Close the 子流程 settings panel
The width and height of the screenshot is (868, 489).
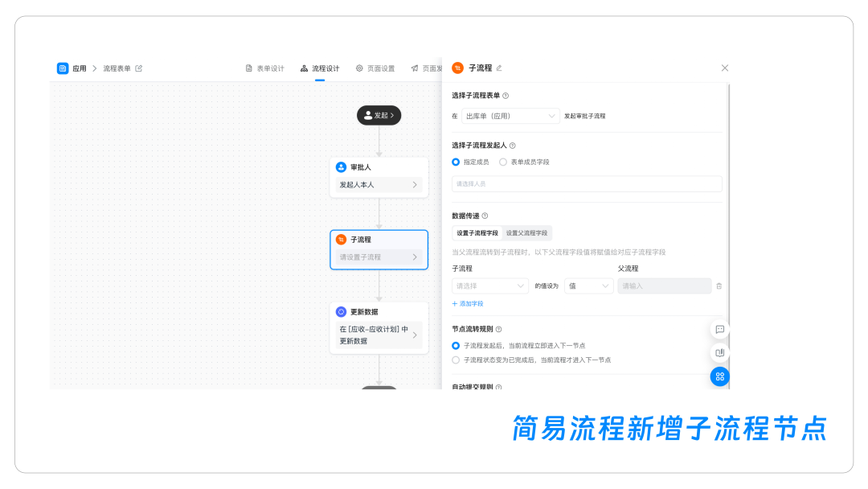tap(725, 68)
